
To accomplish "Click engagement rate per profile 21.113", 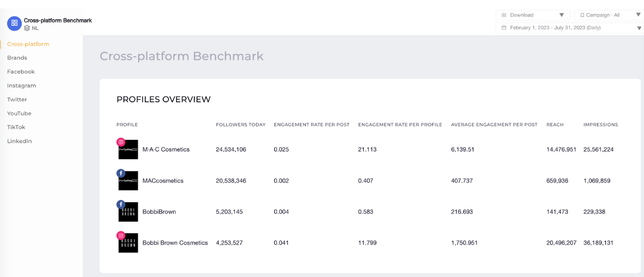I will click(367, 150).
